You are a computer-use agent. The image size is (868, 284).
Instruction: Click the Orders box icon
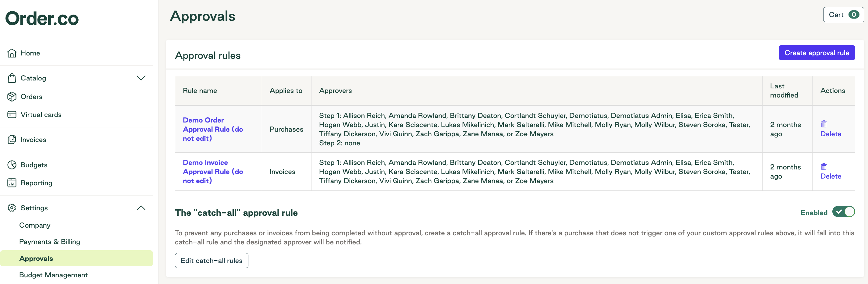click(x=12, y=96)
